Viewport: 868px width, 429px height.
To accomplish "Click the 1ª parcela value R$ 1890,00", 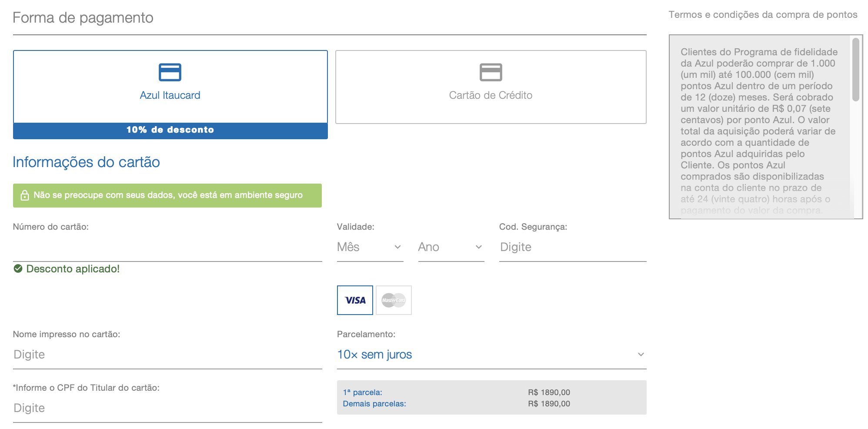I will [x=549, y=392].
